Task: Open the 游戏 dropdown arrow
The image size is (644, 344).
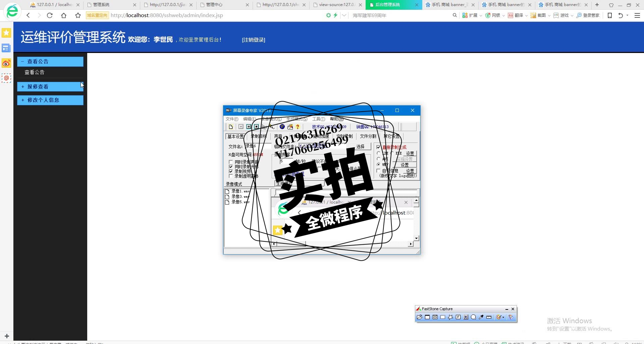Action: pyautogui.click(x=572, y=16)
